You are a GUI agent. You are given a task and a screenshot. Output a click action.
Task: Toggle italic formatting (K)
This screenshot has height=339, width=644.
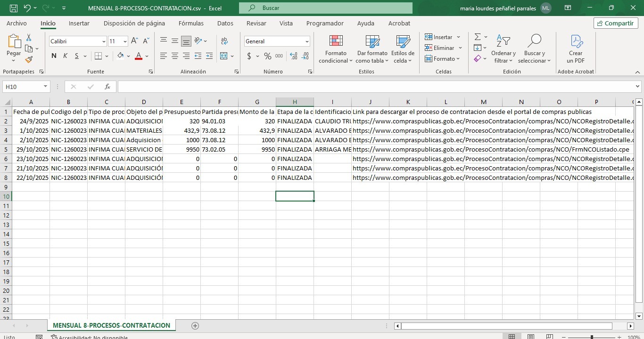click(x=65, y=56)
